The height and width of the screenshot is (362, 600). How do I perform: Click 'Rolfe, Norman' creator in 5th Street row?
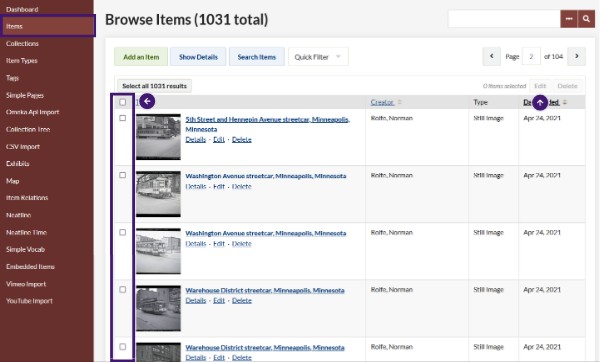point(391,118)
